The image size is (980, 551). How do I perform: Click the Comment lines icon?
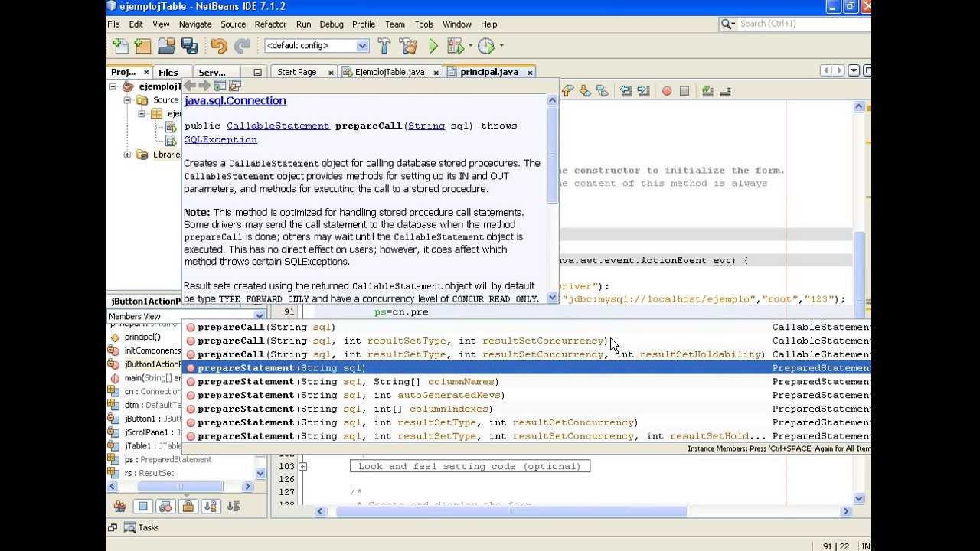pos(707,91)
